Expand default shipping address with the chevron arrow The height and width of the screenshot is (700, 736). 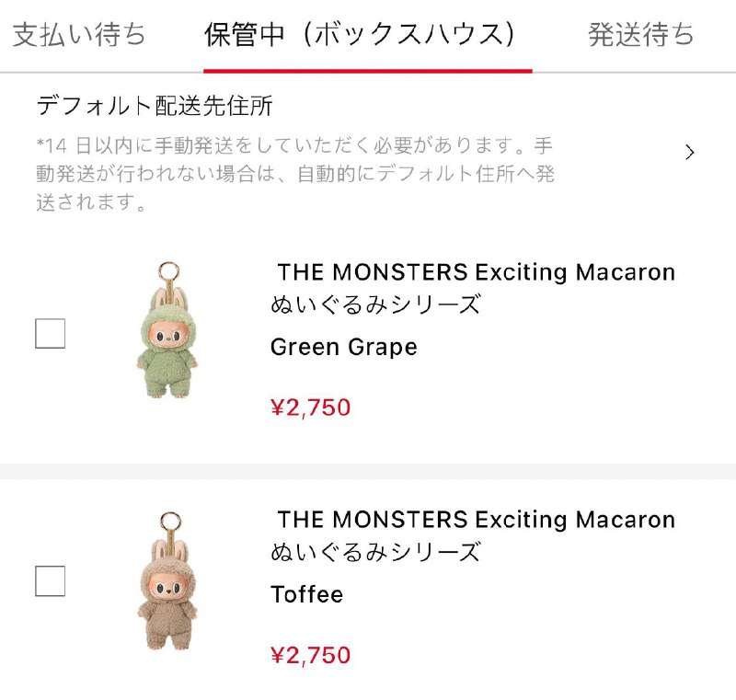[690, 153]
